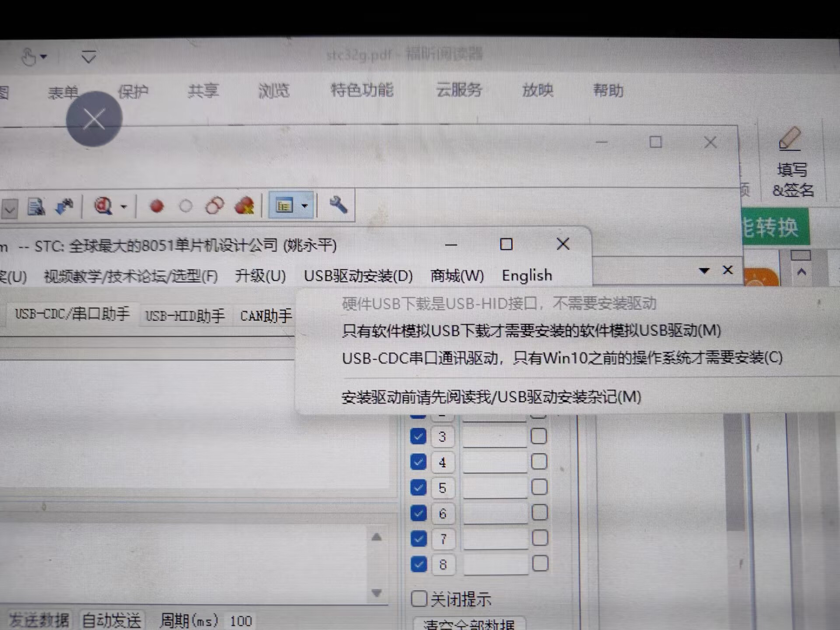Uncheck the blue checkbox for row 8
The height and width of the screenshot is (630, 840).
click(x=419, y=564)
